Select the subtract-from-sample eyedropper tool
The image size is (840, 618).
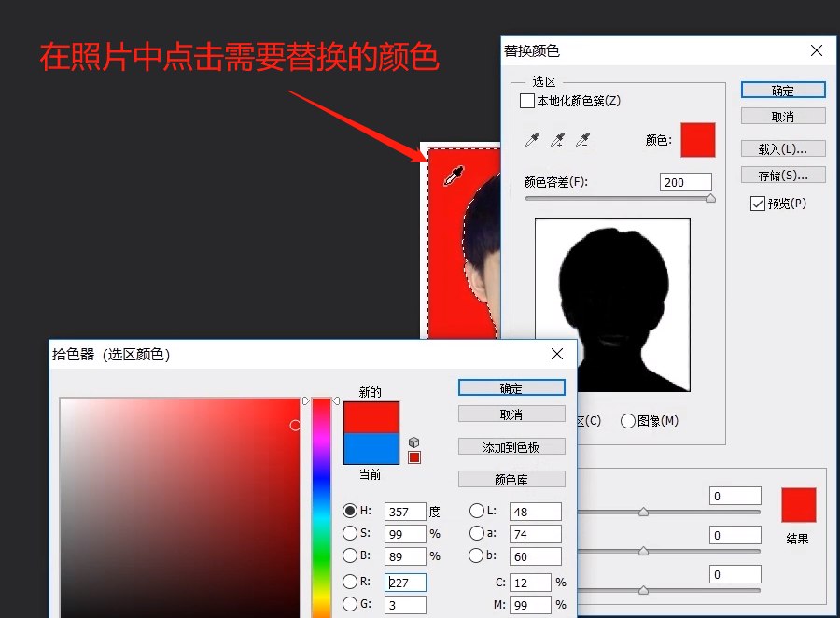tap(584, 140)
